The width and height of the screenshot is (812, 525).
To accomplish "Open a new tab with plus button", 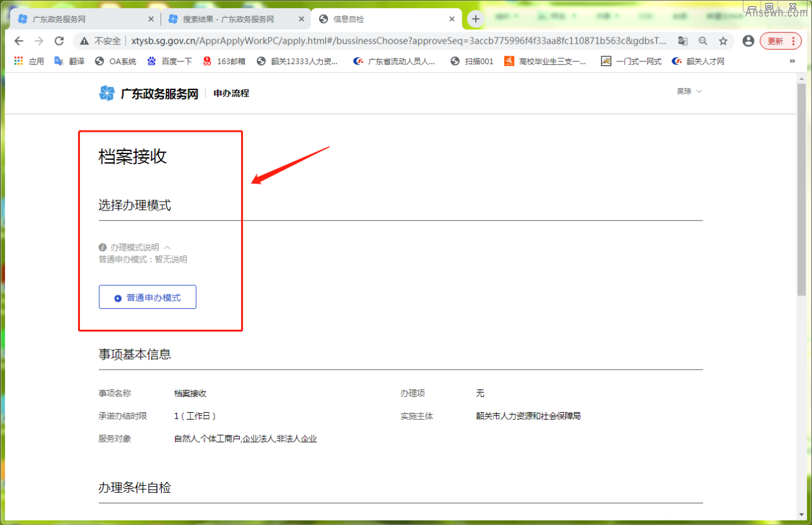I will pyautogui.click(x=476, y=19).
